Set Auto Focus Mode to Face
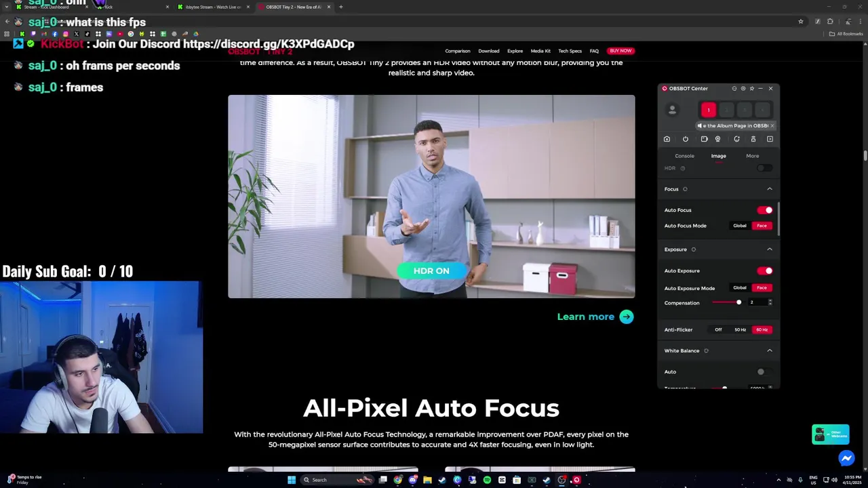 [x=762, y=226]
